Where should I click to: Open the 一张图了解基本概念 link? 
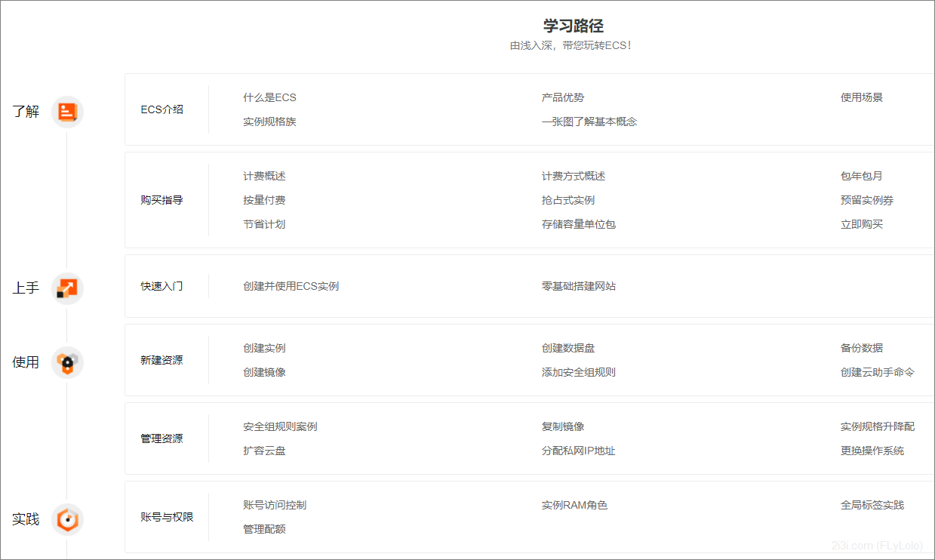[589, 122]
